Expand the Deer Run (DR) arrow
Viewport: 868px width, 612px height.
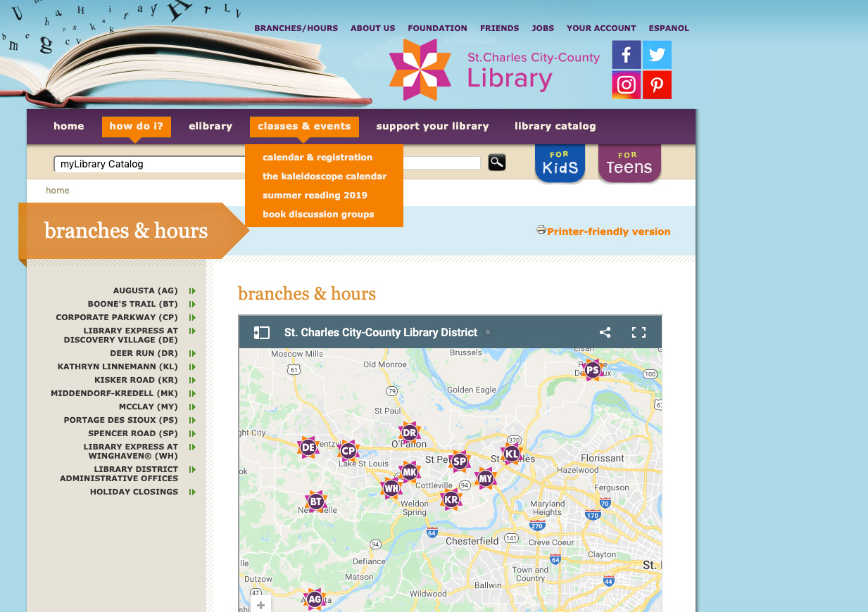pos(192,353)
